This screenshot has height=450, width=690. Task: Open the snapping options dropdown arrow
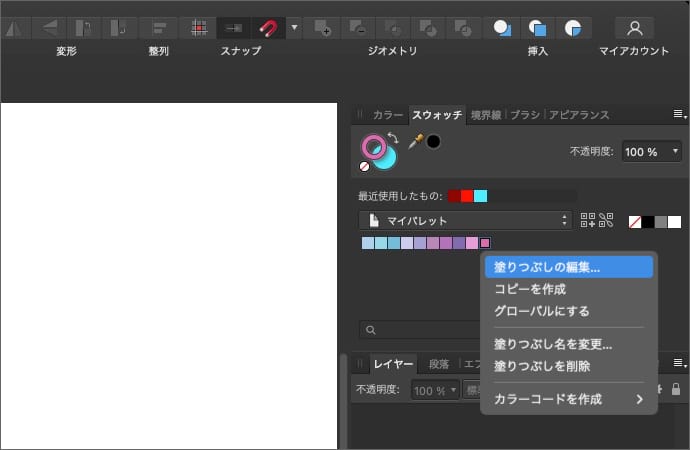tap(294, 27)
